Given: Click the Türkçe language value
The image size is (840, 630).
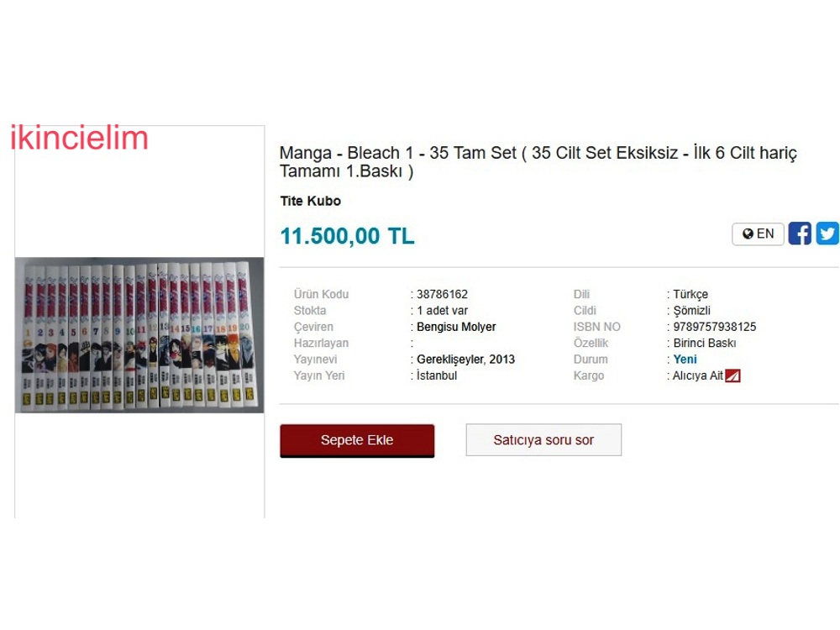Looking at the screenshot, I should 691,295.
